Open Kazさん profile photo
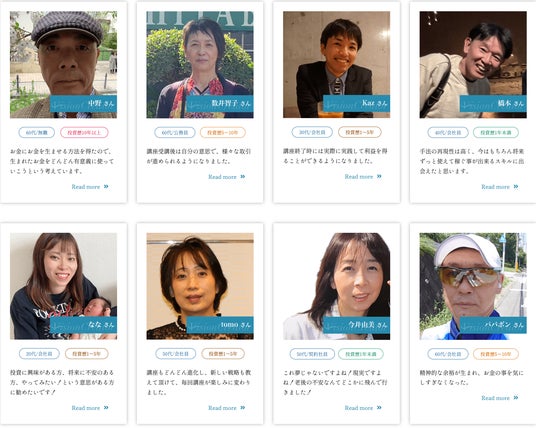The image size is (536, 428). (336, 65)
